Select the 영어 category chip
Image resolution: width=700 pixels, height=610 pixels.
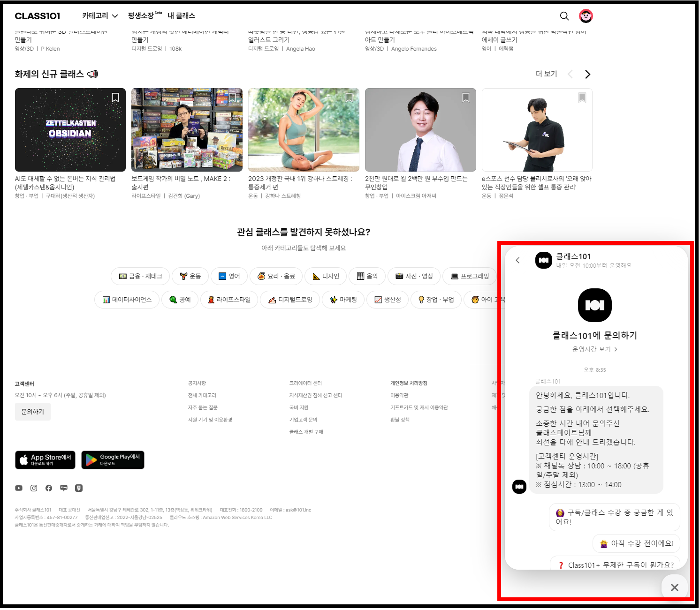pos(229,276)
